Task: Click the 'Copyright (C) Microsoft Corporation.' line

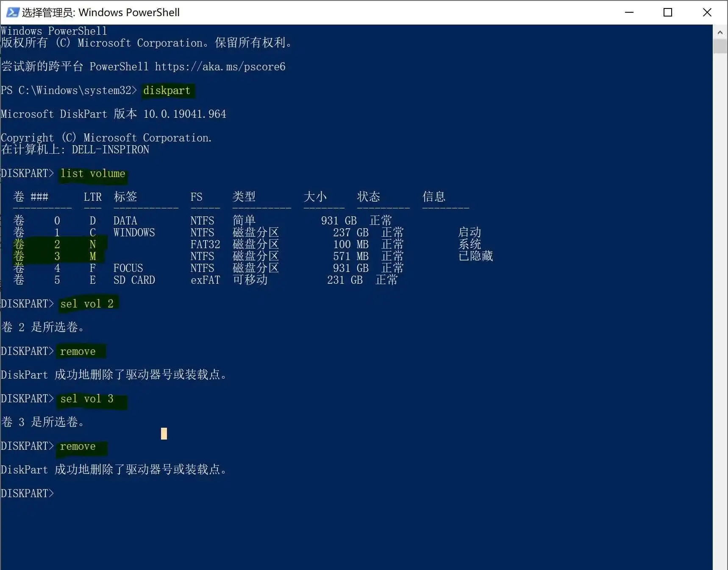Action: 106,138
